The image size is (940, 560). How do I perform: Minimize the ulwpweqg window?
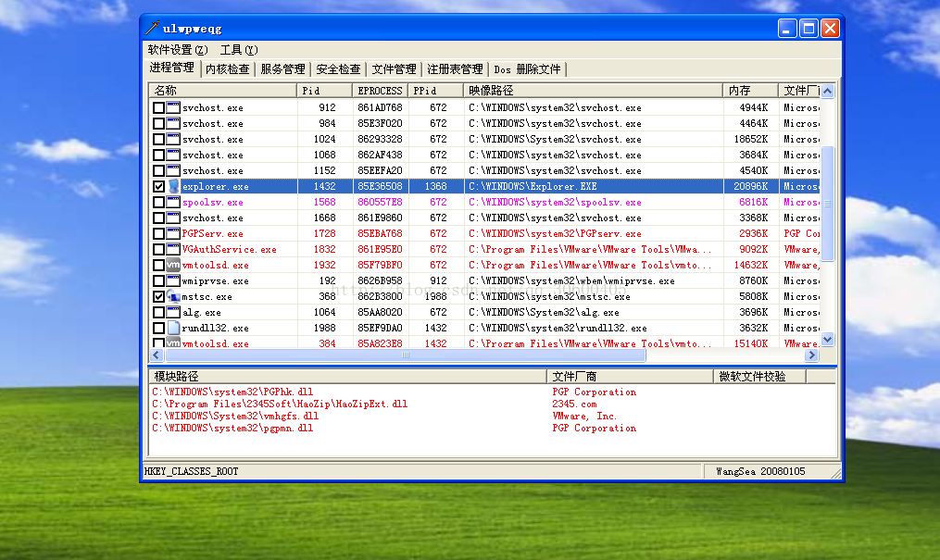click(787, 28)
